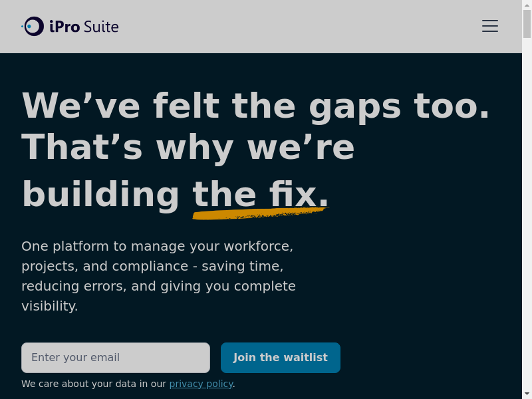Open the privacy policy link
This screenshot has height=399, width=532.
[201, 384]
